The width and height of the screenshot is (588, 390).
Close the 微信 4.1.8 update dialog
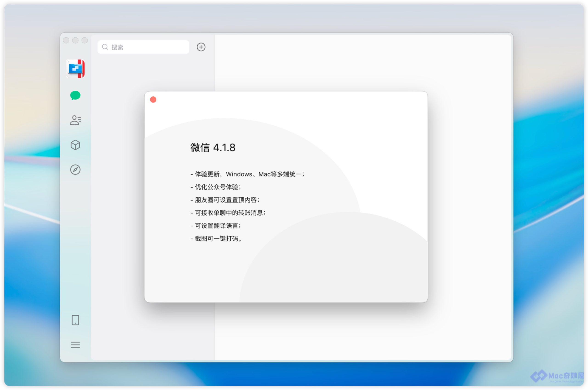tap(153, 100)
